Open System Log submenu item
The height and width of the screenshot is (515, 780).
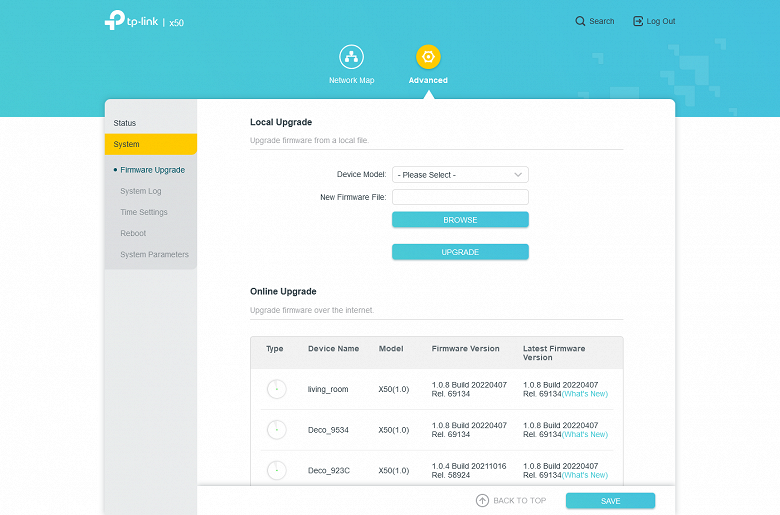[141, 191]
